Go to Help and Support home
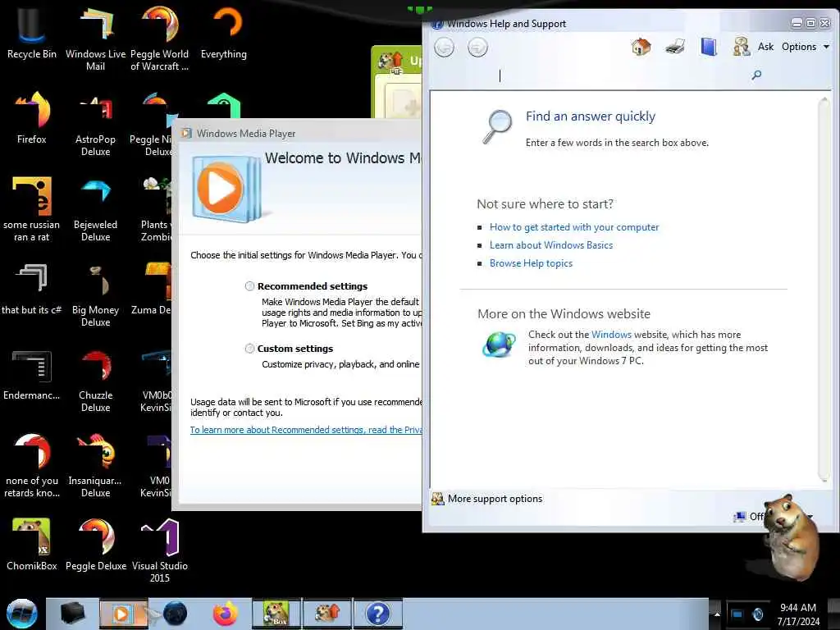 tap(641, 47)
